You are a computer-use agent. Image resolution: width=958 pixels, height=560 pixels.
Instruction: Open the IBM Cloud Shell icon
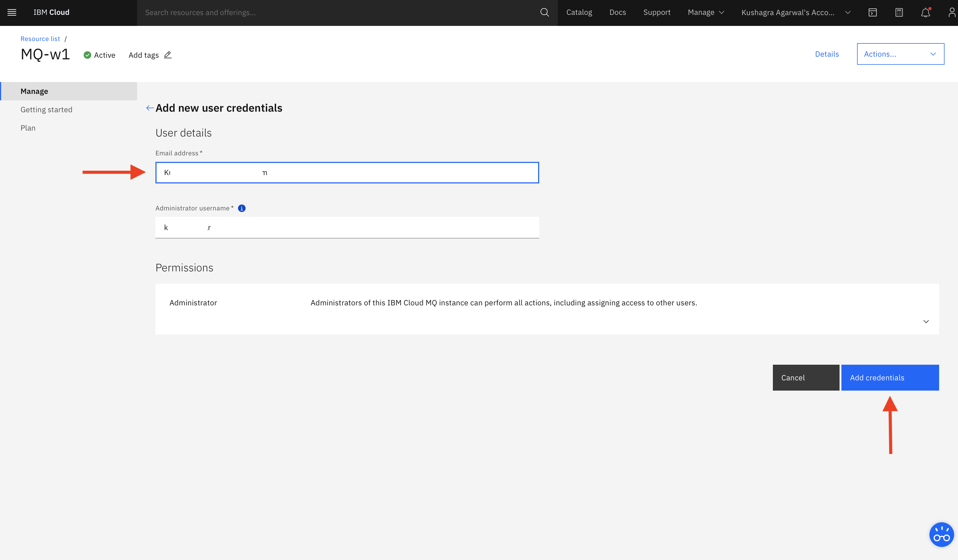click(x=872, y=12)
